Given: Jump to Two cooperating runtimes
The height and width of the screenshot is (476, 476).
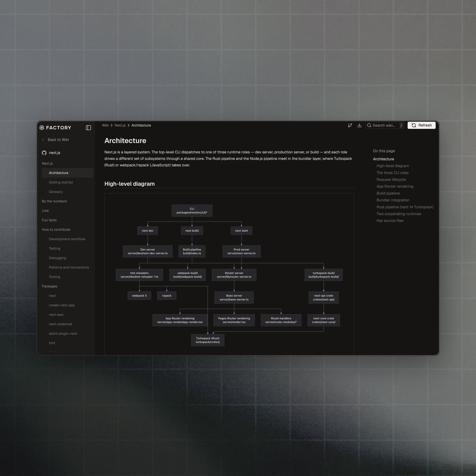Looking at the screenshot, I should 399,214.
